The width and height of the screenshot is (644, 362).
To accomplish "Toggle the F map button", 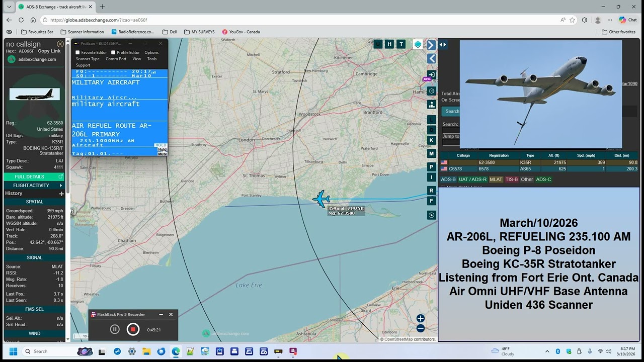I will point(431,201).
